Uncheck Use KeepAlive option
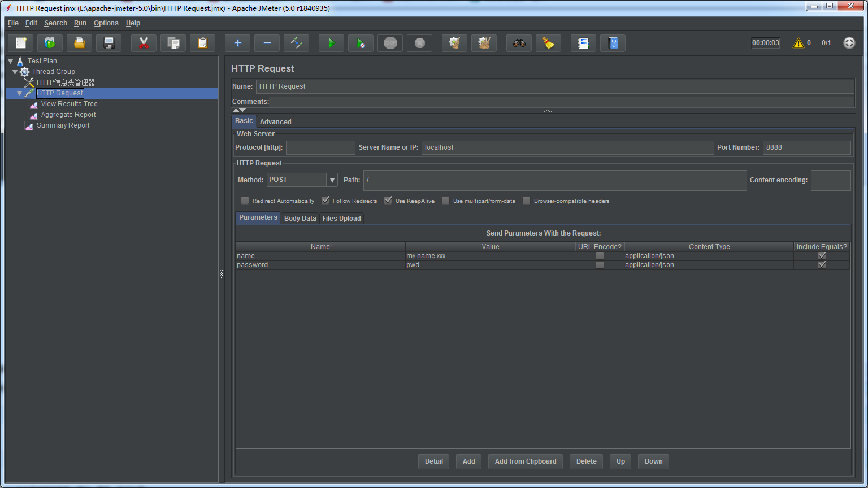This screenshot has width=868, height=488. pos(388,201)
